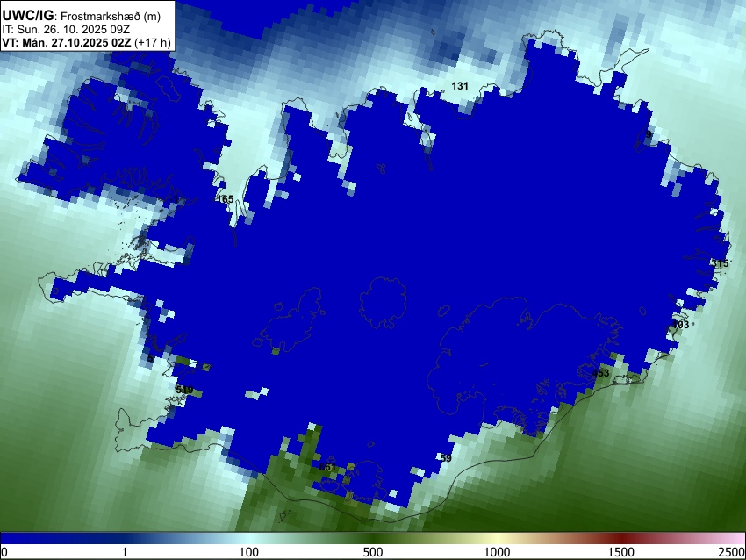The image size is (746, 560).
Task: Click the 103 value label in the east
Action: point(681,325)
